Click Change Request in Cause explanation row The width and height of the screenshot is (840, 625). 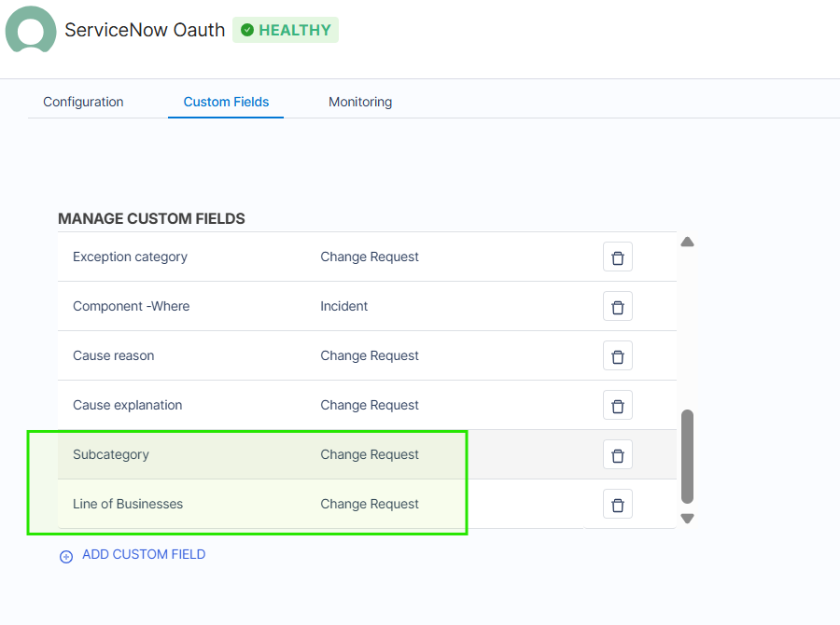pyautogui.click(x=370, y=406)
